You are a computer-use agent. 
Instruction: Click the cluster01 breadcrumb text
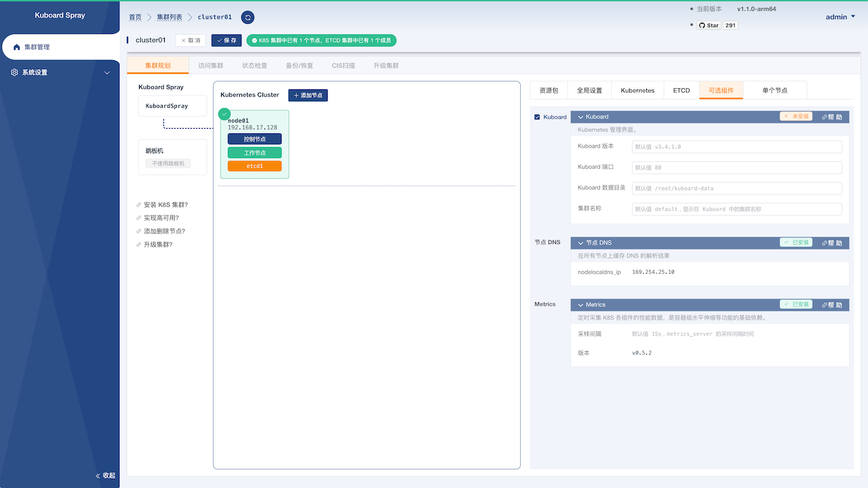pyautogui.click(x=215, y=18)
